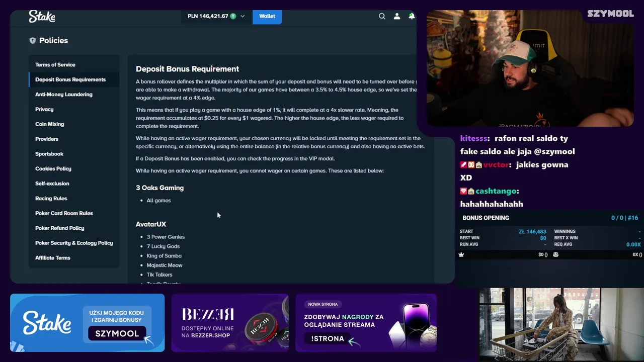This screenshot has height=362, width=644.
Task: Click the NOWA STRONA badge
Action: [323, 304]
